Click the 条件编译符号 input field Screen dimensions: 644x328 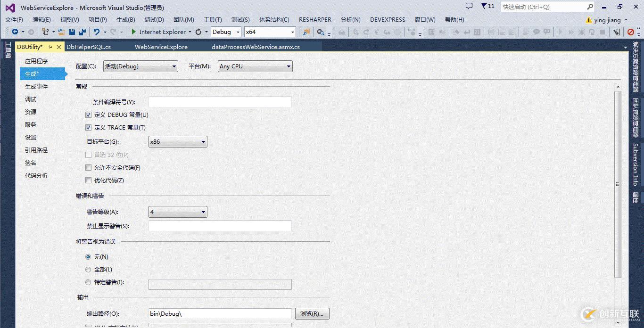pos(220,102)
